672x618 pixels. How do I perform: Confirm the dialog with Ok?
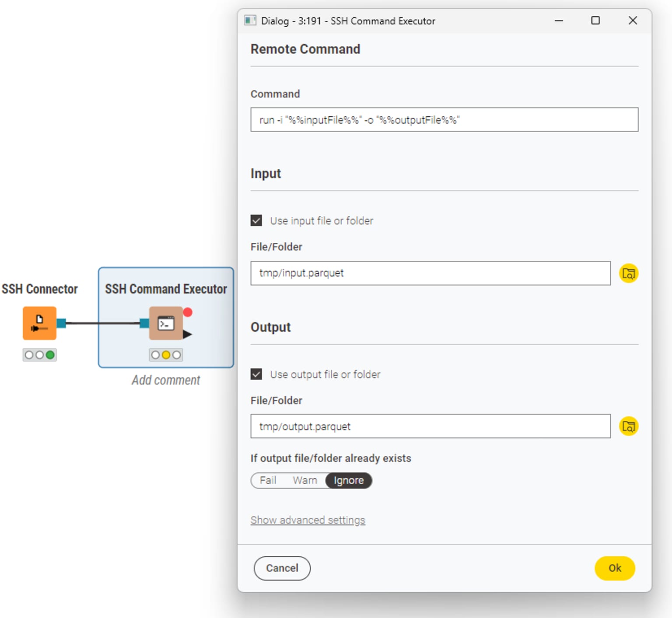pos(615,568)
